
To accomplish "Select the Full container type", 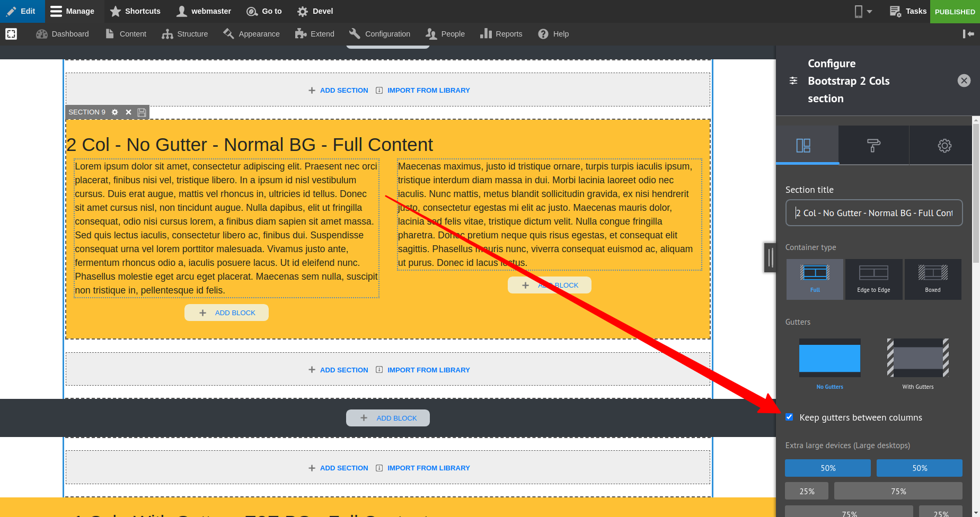I will pos(815,279).
